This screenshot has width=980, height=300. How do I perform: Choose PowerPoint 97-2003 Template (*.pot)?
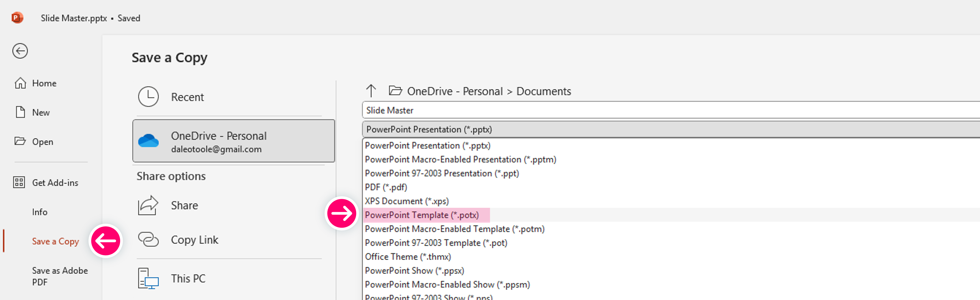click(436, 243)
